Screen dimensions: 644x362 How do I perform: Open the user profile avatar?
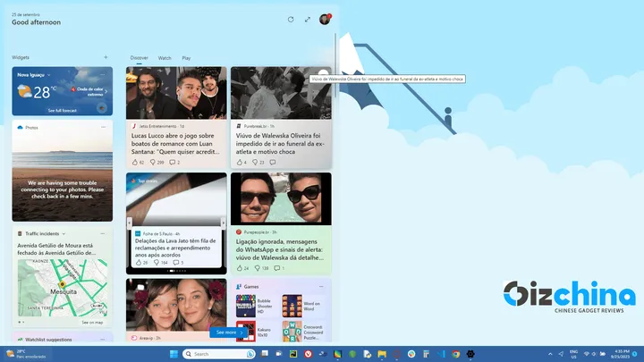point(325,19)
